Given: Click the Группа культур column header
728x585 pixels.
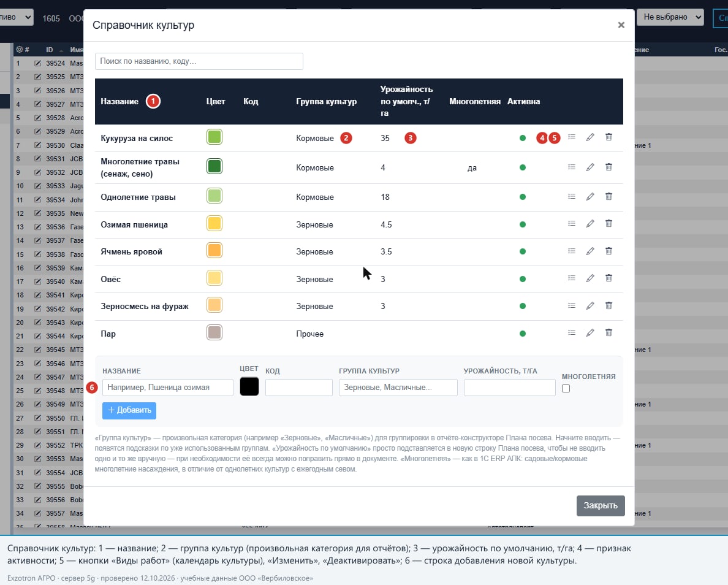Looking at the screenshot, I should (327, 101).
